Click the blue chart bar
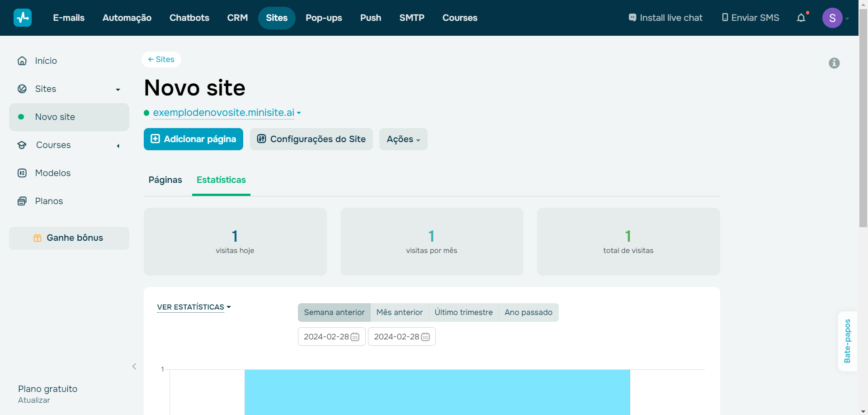The width and height of the screenshot is (868, 415). (x=437, y=392)
